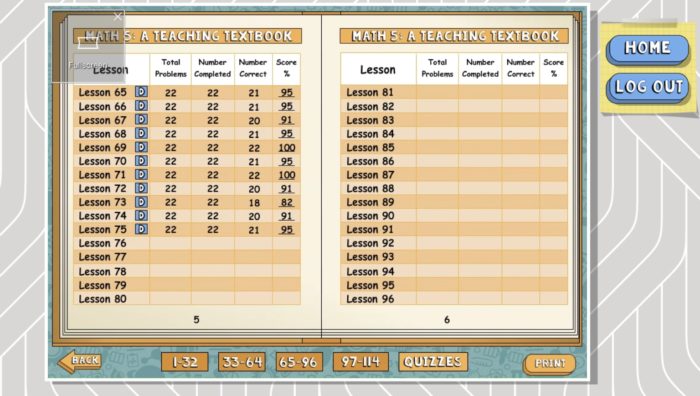Select the Lesson 82 row label
The image size is (700, 396).
(370, 106)
